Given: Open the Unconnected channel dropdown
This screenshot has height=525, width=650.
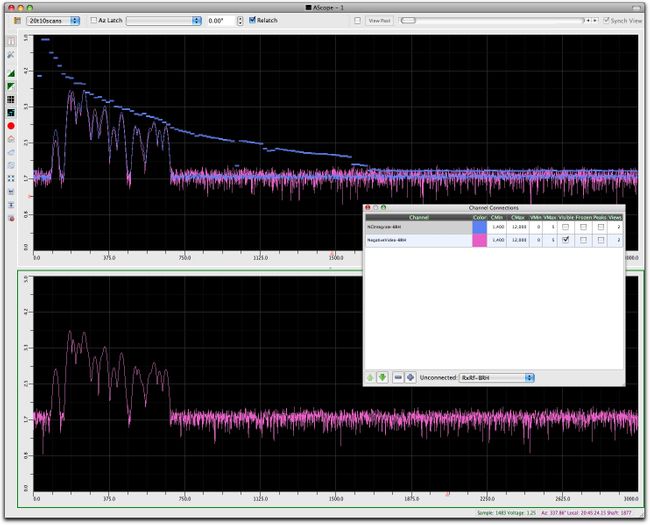Looking at the screenshot, I should 497,377.
